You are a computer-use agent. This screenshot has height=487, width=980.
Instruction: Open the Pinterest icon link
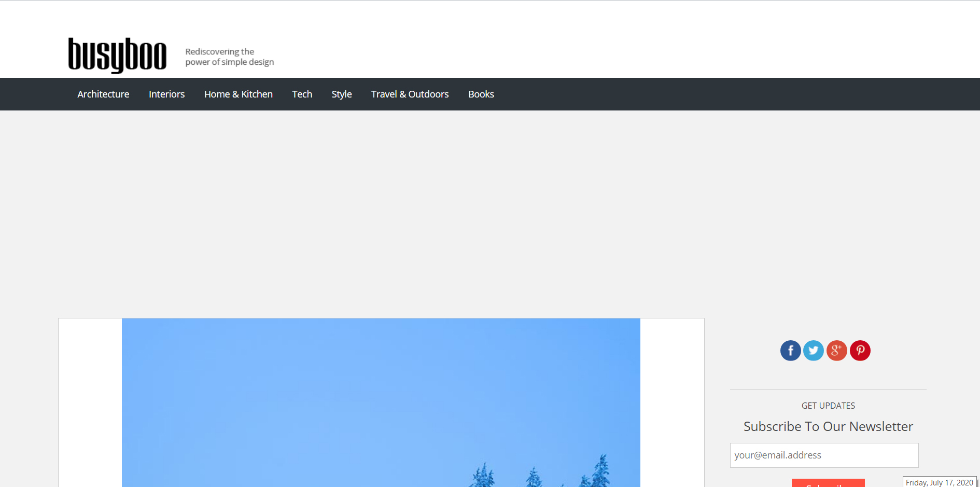[860, 351]
